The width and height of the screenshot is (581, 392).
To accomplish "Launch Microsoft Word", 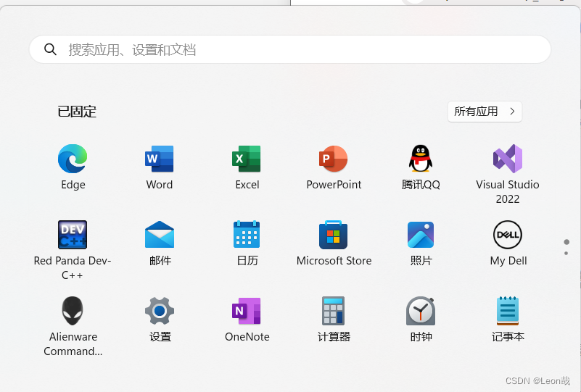I will (x=160, y=159).
